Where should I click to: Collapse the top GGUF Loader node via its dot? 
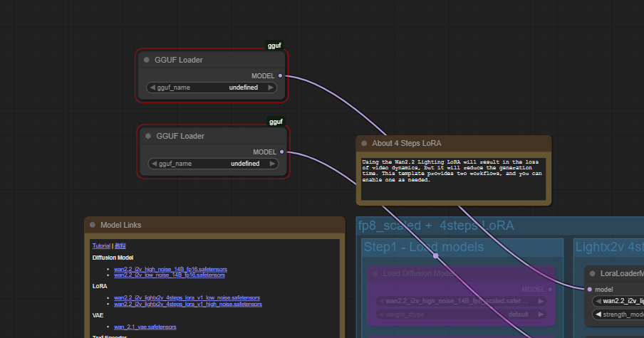pyautogui.click(x=147, y=60)
